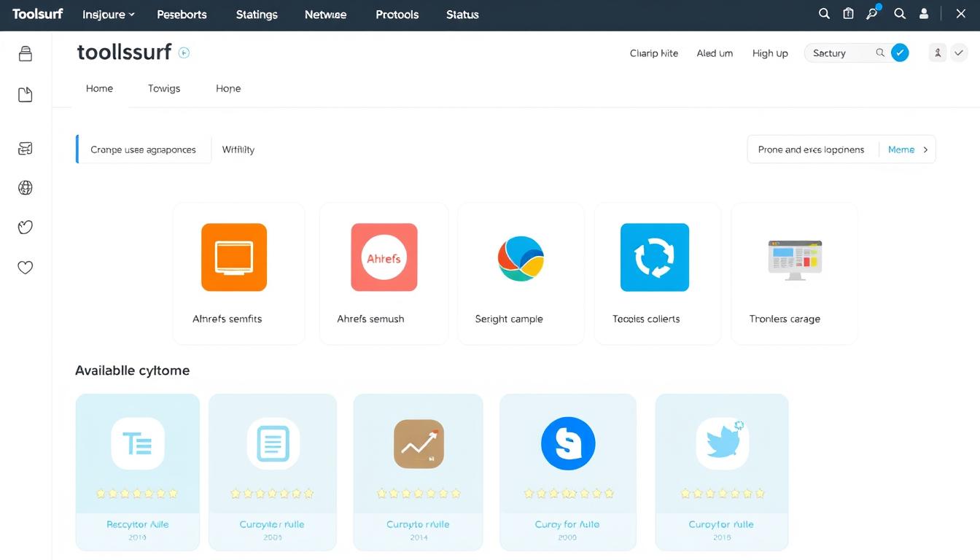Click the High up link
Image resolution: width=980 pixels, height=560 pixels.
pos(769,52)
